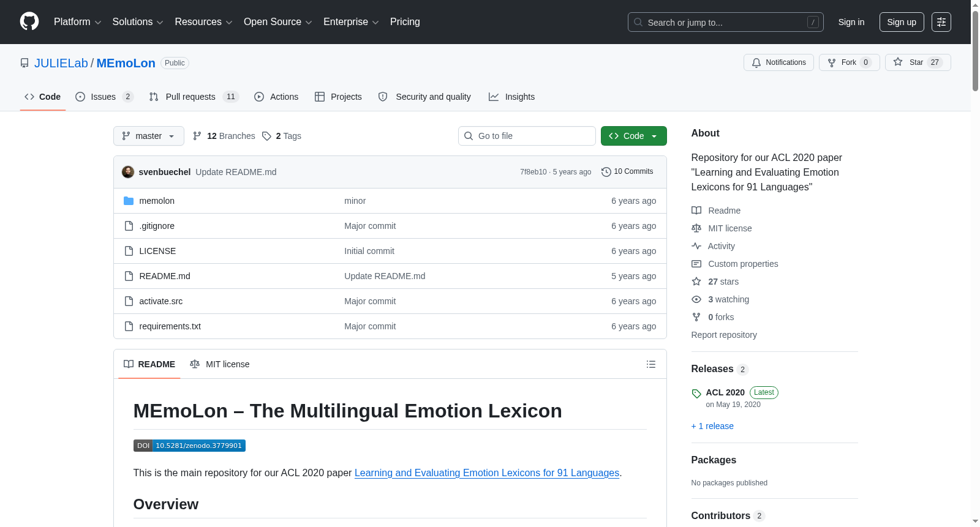The image size is (980, 527).
Task: View the 10 Commits history link
Action: click(628, 172)
